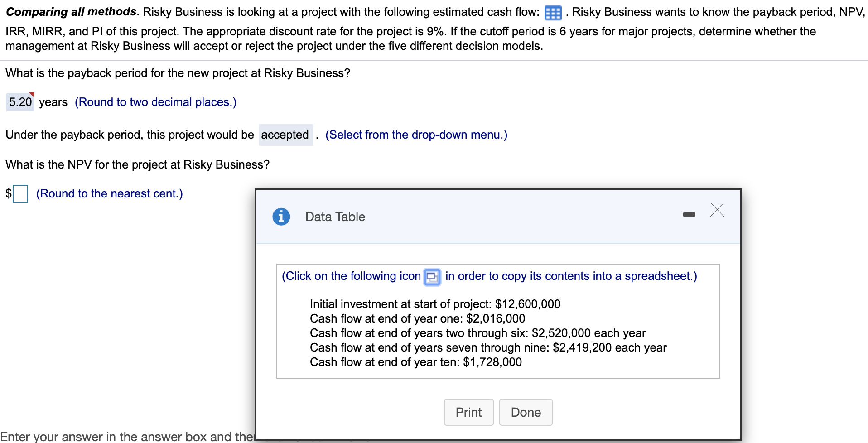
Task: Open the accepted/rejected drop-down menu
Action: coord(285,135)
